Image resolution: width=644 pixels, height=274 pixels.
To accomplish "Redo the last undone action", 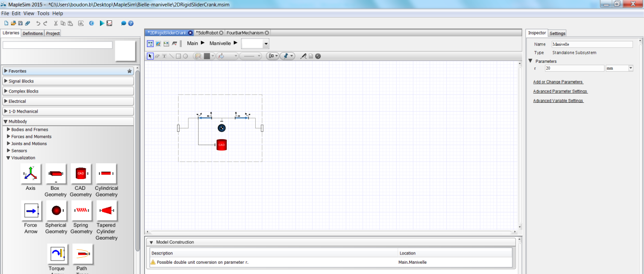I will (45, 23).
